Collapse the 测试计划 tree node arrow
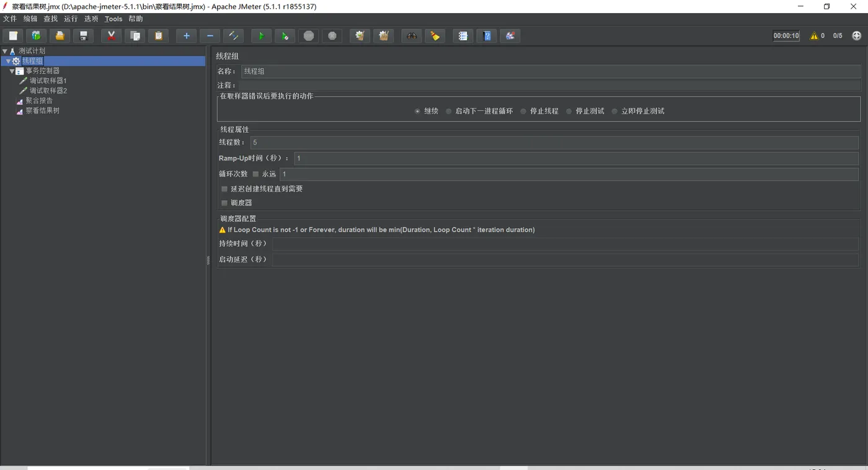The image size is (868, 470). pyautogui.click(x=5, y=51)
